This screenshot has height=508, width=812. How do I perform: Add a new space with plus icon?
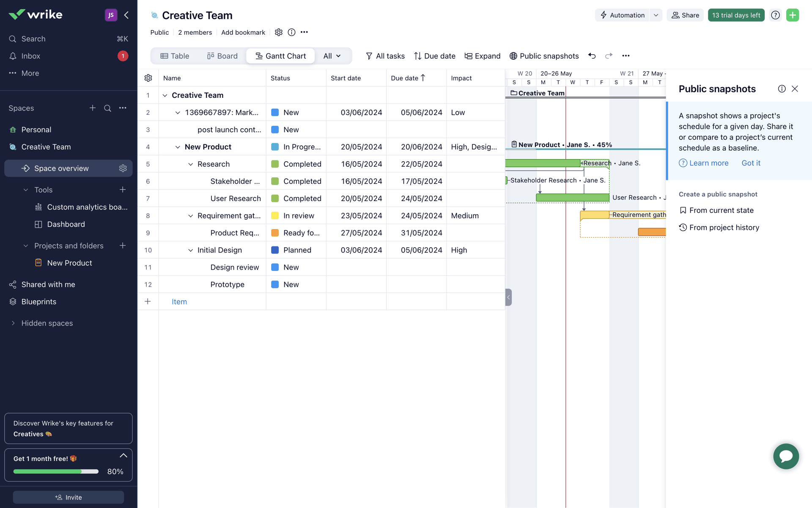(93, 108)
